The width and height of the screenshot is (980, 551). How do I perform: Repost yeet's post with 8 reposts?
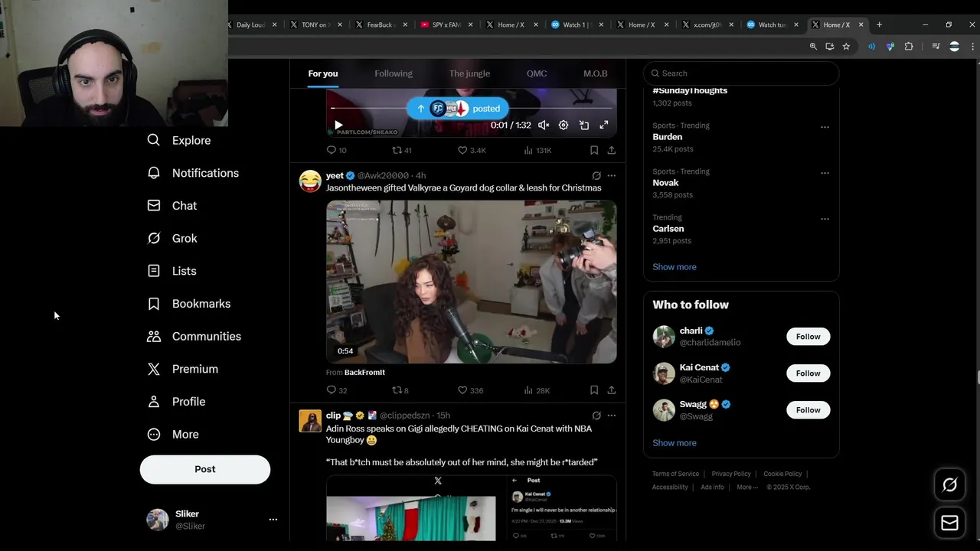[400, 390]
